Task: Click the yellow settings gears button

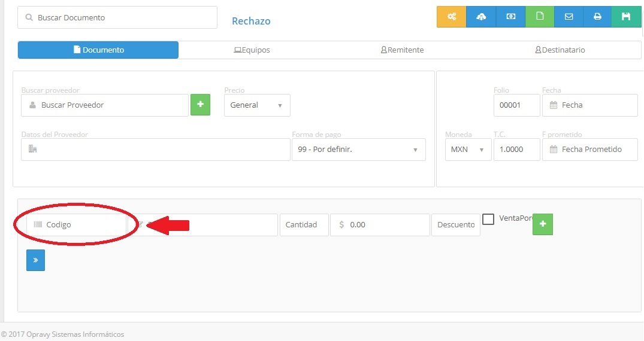Action: coord(451,17)
